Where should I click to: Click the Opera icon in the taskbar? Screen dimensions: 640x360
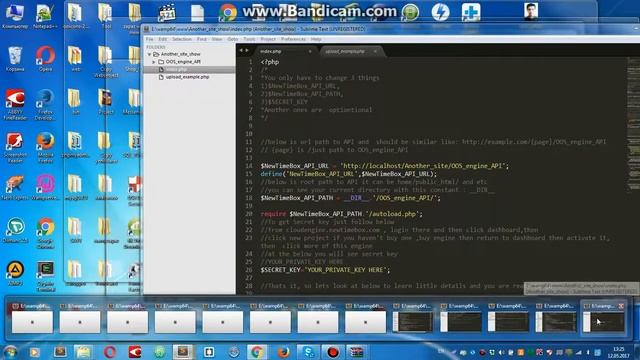[109, 352]
